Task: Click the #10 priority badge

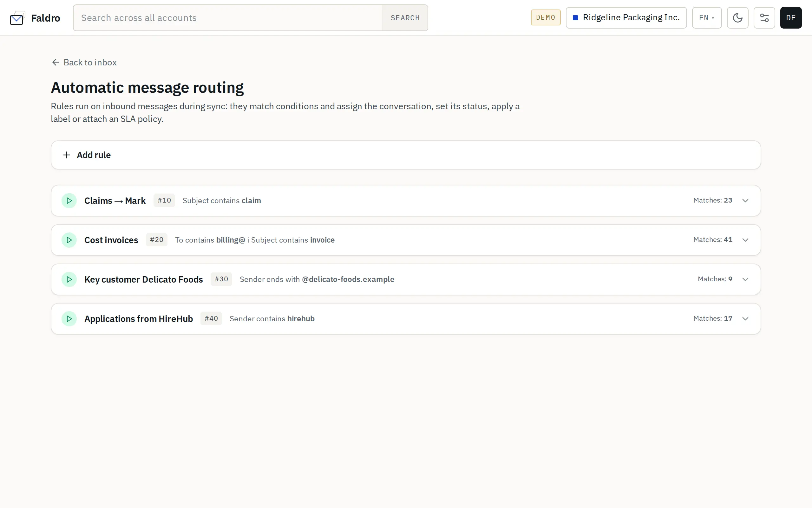Action: point(164,201)
